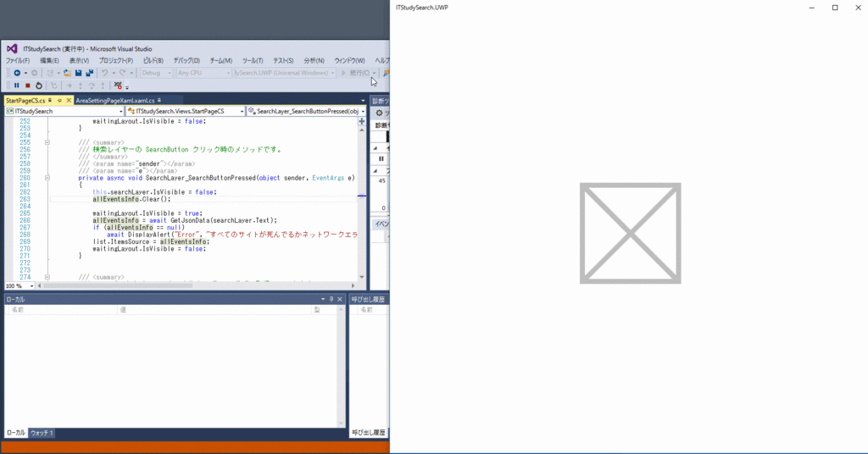The width and height of the screenshot is (868, 454).
Task: Open the テスト(S) menu
Action: (x=283, y=60)
